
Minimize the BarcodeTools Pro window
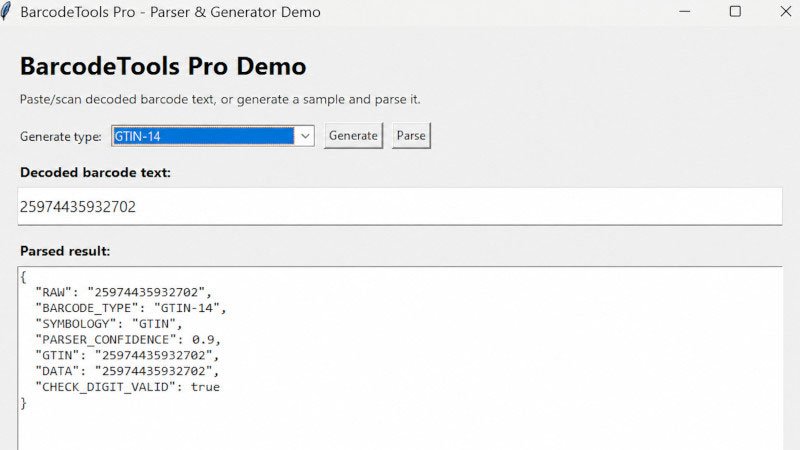(x=685, y=11)
